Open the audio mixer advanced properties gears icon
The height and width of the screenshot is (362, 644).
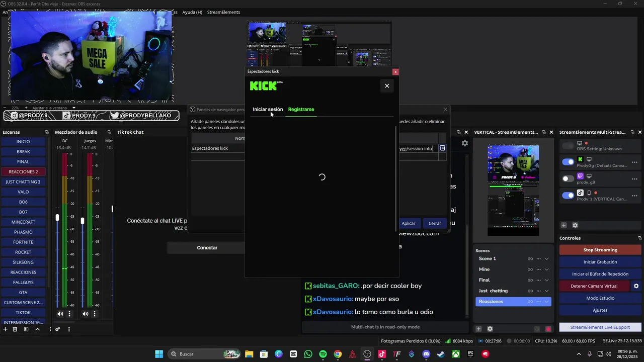point(58,329)
